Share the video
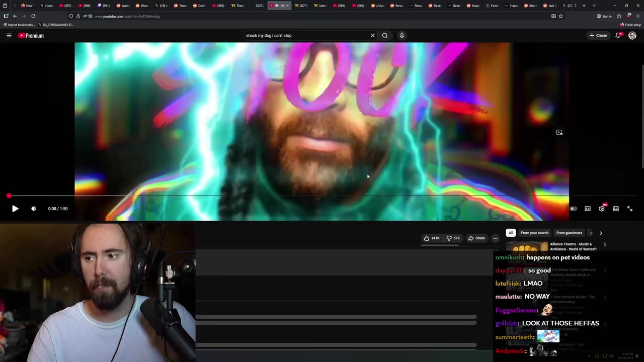This screenshot has width=644, height=362. pyautogui.click(x=476, y=238)
